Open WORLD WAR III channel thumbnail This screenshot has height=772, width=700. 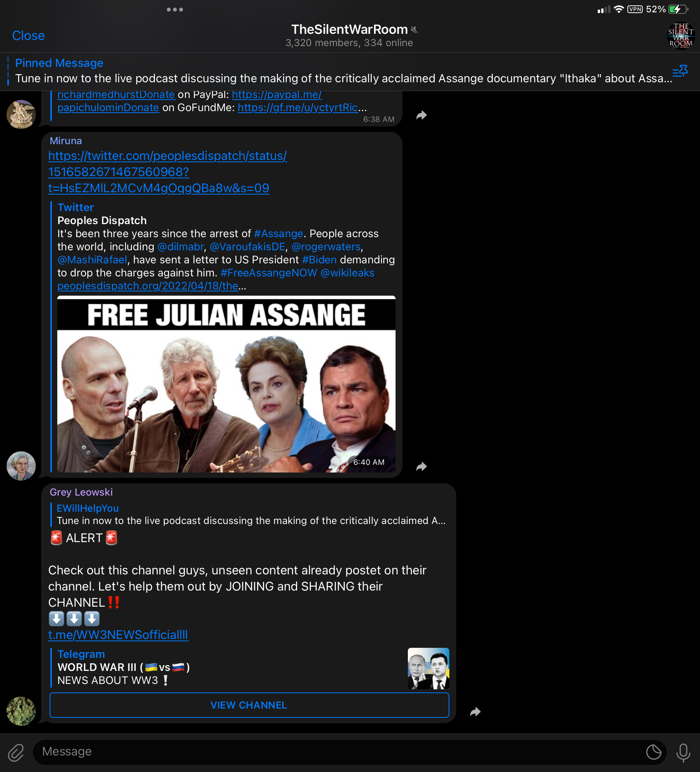[428, 669]
